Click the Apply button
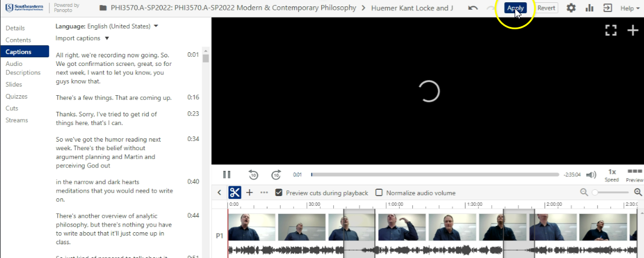The height and width of the screenshot is (258, 644). [x=515, y=8]
